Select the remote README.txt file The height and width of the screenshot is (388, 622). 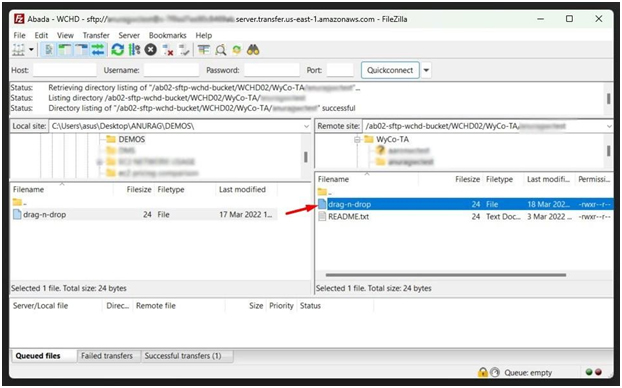(464, 217)
